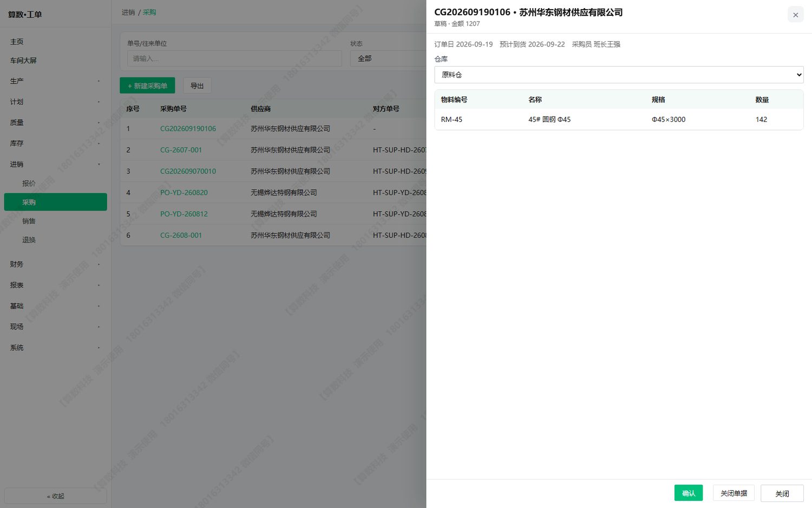Image resolution: width=812 pixels, height=508 pixels.
Task: Click the 关闭单据 button
Action: click(734, 493)
